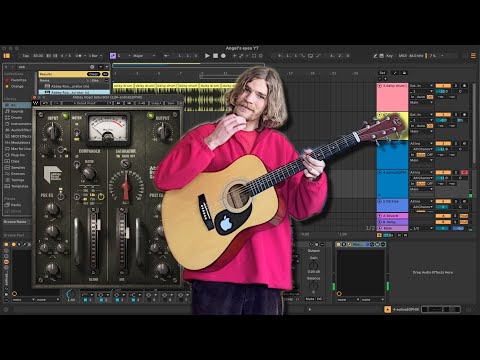
Task: Select Templates category in browser
Action: point(17,186)
